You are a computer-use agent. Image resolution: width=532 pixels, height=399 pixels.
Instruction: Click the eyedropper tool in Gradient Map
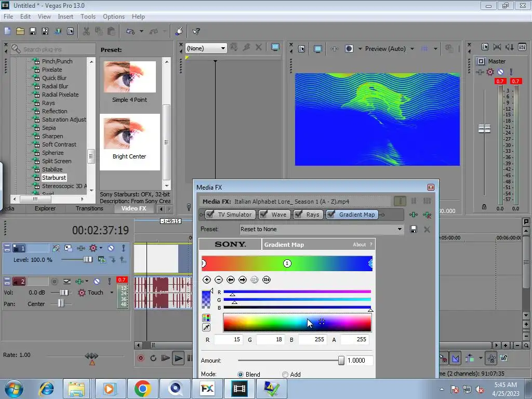click(x=206, y=327)
